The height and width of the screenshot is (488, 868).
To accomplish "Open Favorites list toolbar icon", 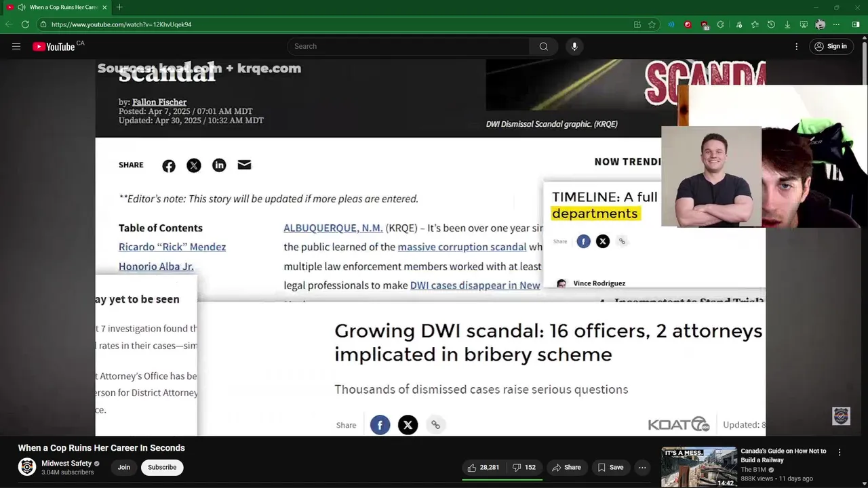I will coord(754,24).
